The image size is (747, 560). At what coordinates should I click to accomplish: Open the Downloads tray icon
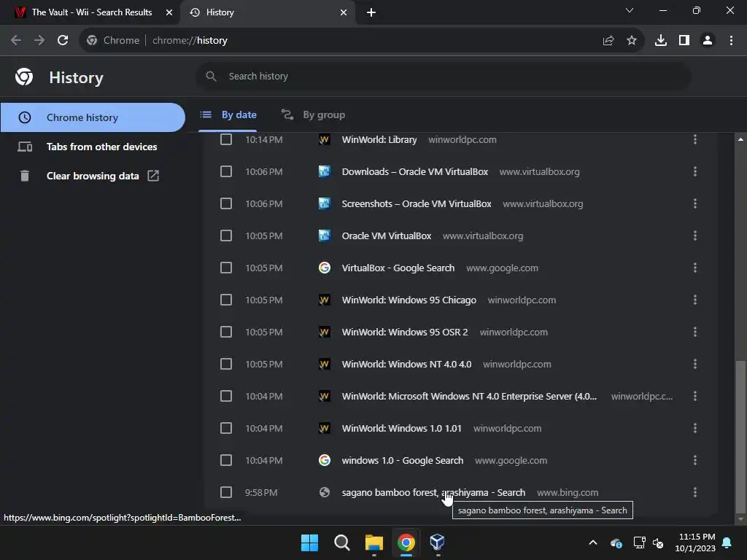(x=661, y=41)
